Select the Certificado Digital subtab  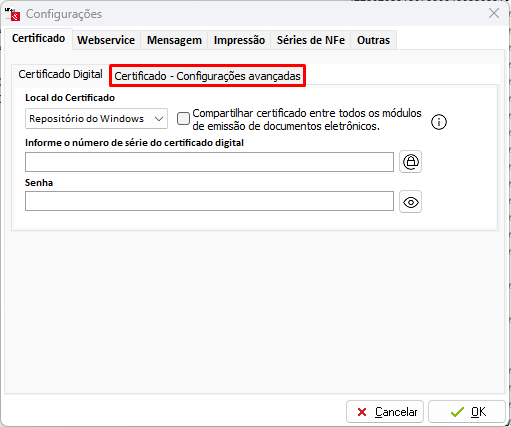(60, 74)
